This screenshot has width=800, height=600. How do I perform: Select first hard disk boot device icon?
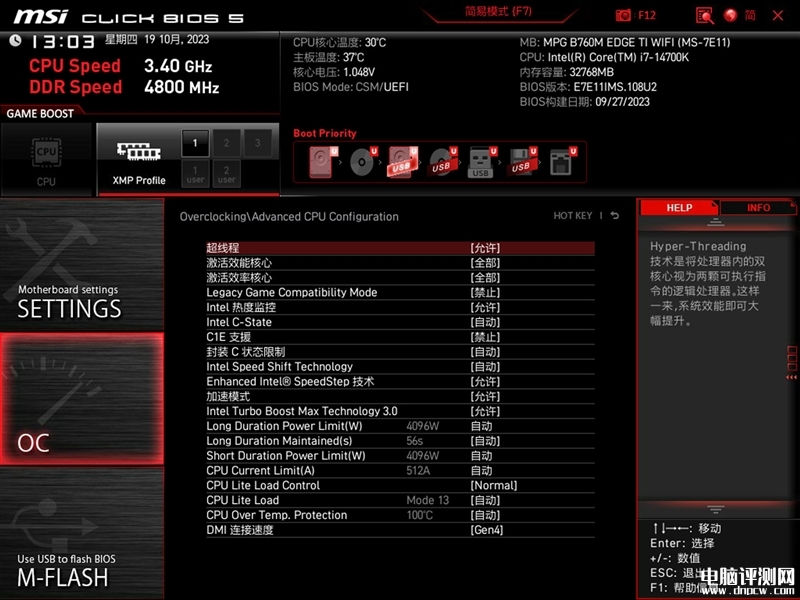coord(323,162)
